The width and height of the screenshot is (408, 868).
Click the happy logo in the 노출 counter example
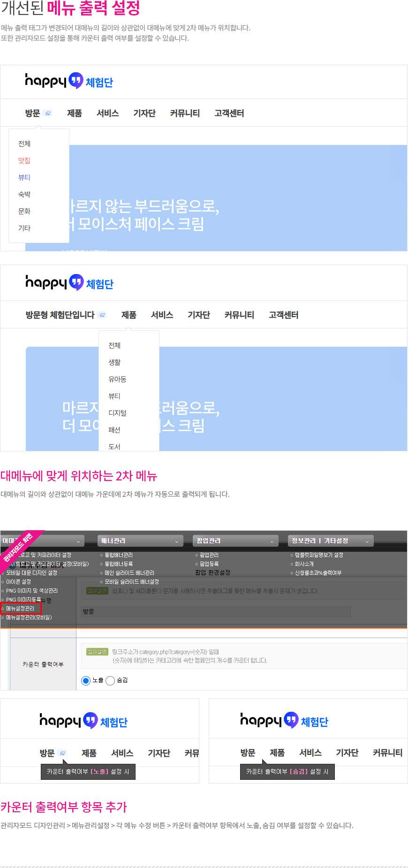pos(83,721)
